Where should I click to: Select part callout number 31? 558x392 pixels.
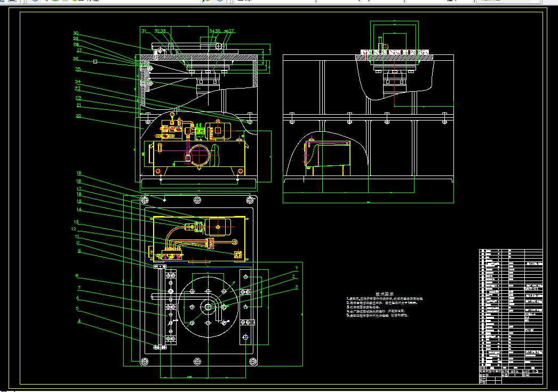click(144, 31)
